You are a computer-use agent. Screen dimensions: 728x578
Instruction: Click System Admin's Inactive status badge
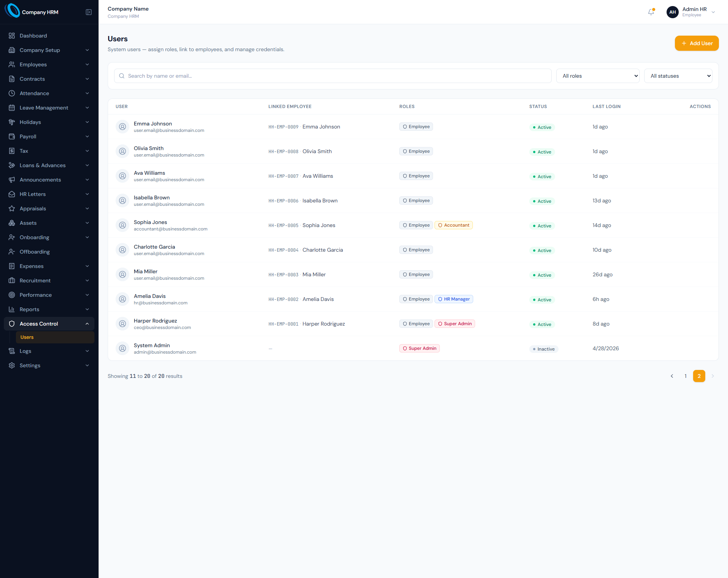(x=544, y=349)
